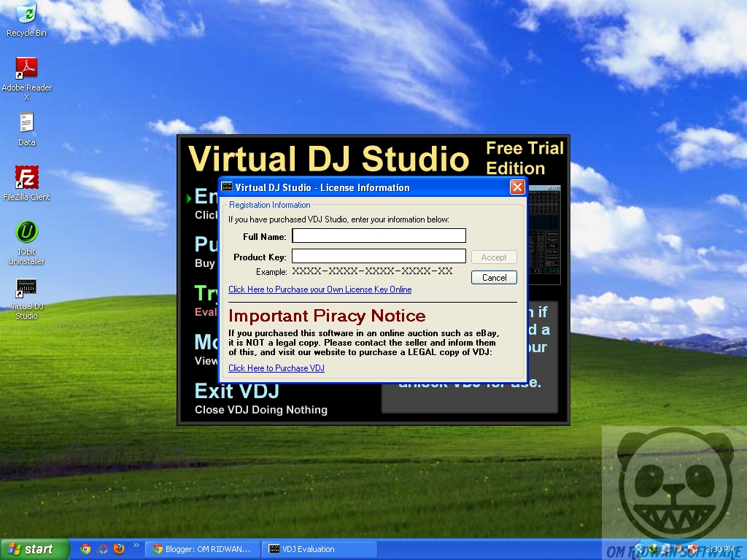Select the FileZilla Client desktop icon
Screen dimensions: 747x560
(27, 183)
